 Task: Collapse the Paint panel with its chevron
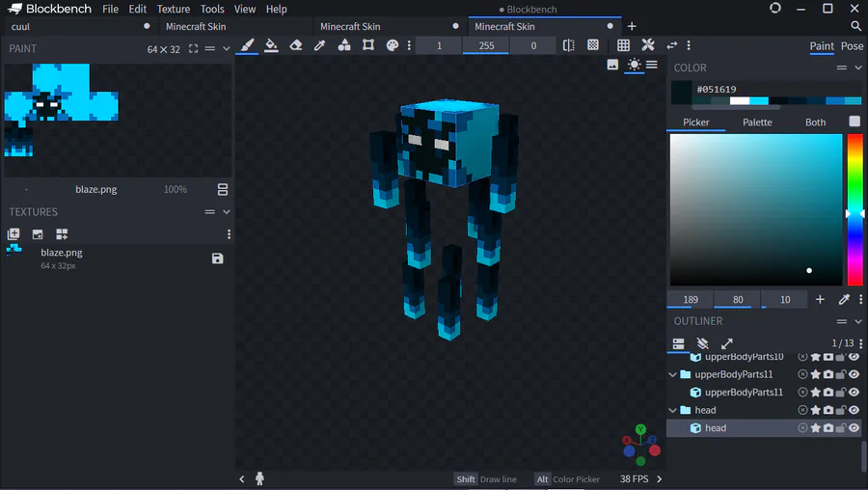click(x=226, y=49)
